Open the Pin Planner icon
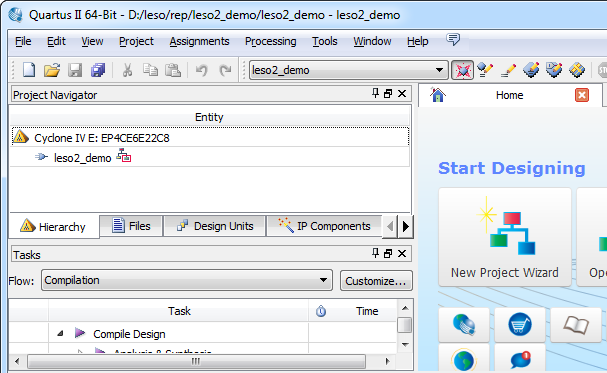Screen dimensions: 607x373 [531, 70]
